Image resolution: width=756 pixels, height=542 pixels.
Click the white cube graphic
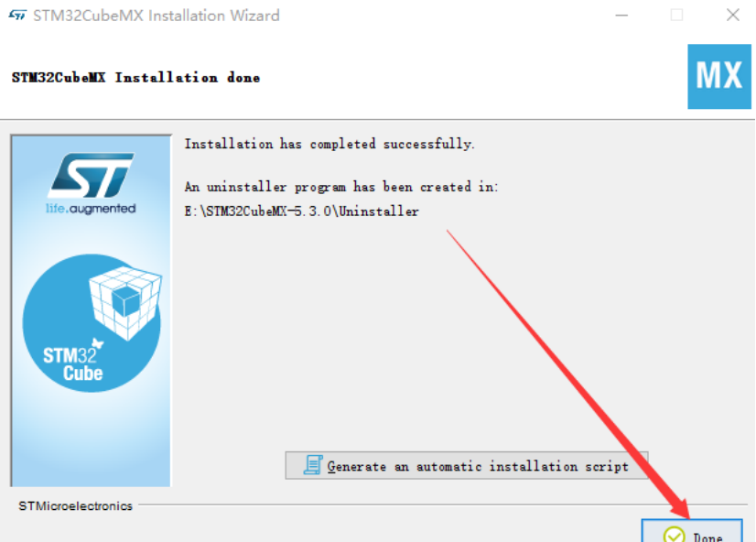click(125, 303)
